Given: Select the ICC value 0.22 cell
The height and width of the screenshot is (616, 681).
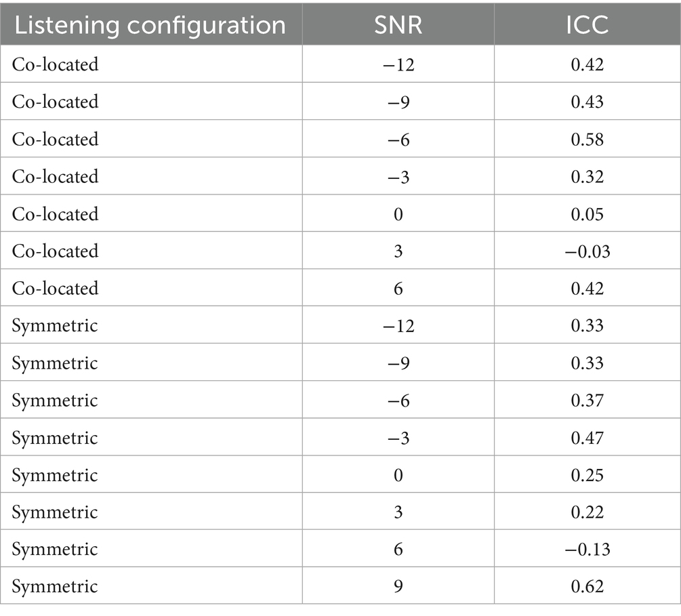Looking at the screenshot, I should pos(587,512).
